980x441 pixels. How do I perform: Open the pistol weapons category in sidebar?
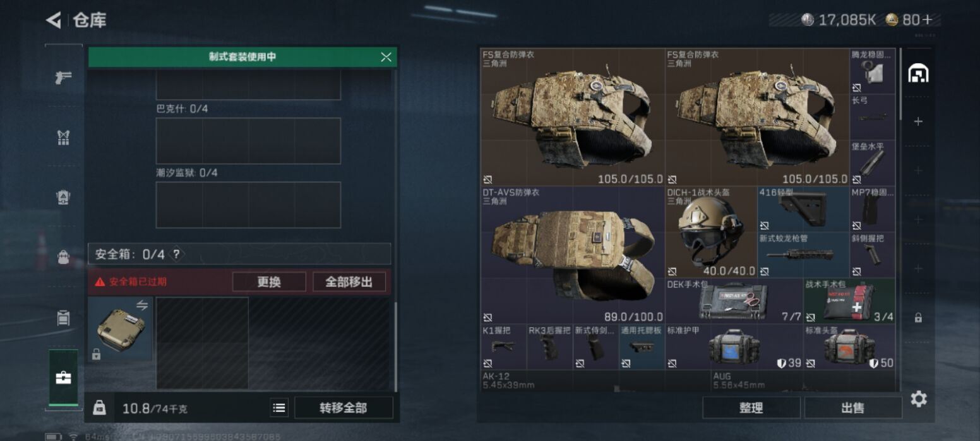63,78
